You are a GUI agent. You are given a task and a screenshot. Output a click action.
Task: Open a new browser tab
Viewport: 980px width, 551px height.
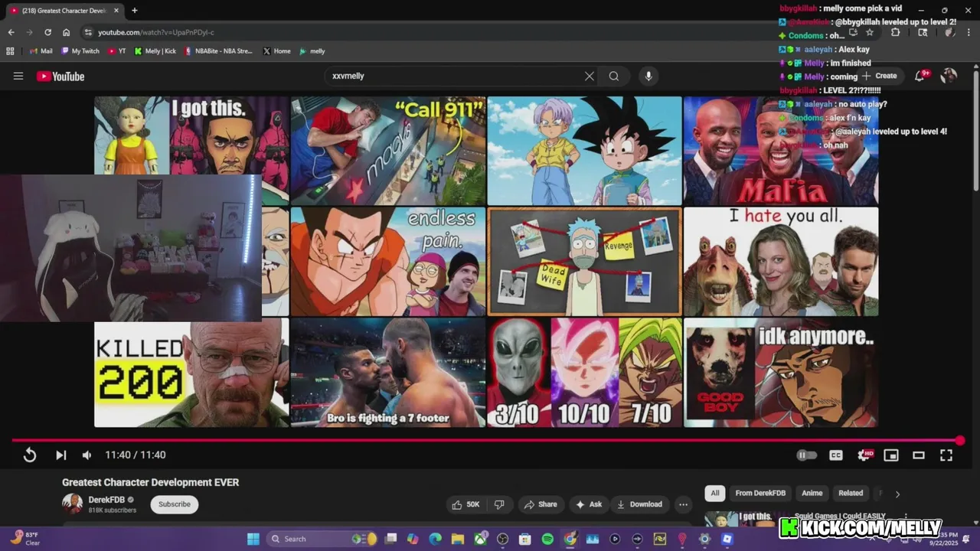(135, 11)
